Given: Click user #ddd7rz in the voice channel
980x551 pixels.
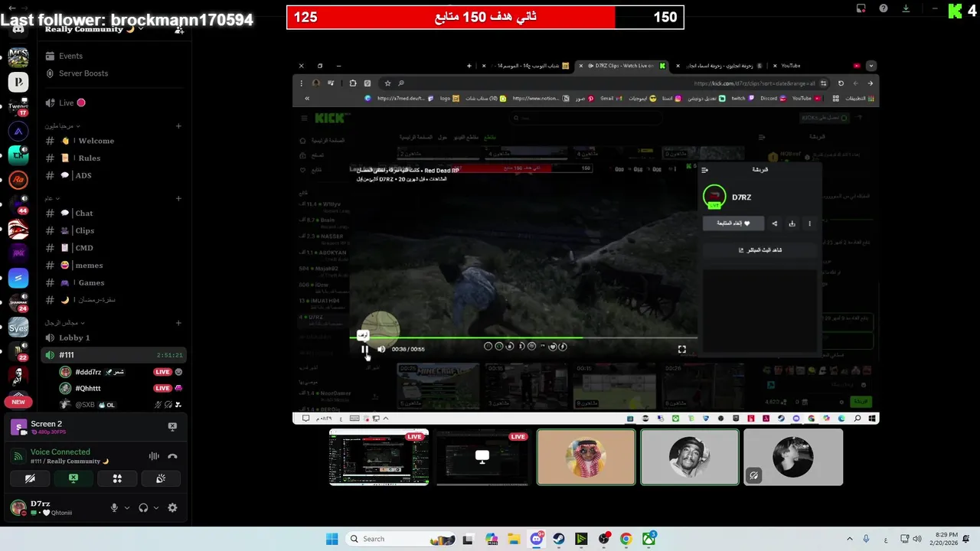Looking at the screenshot, I should coord(121,372).
